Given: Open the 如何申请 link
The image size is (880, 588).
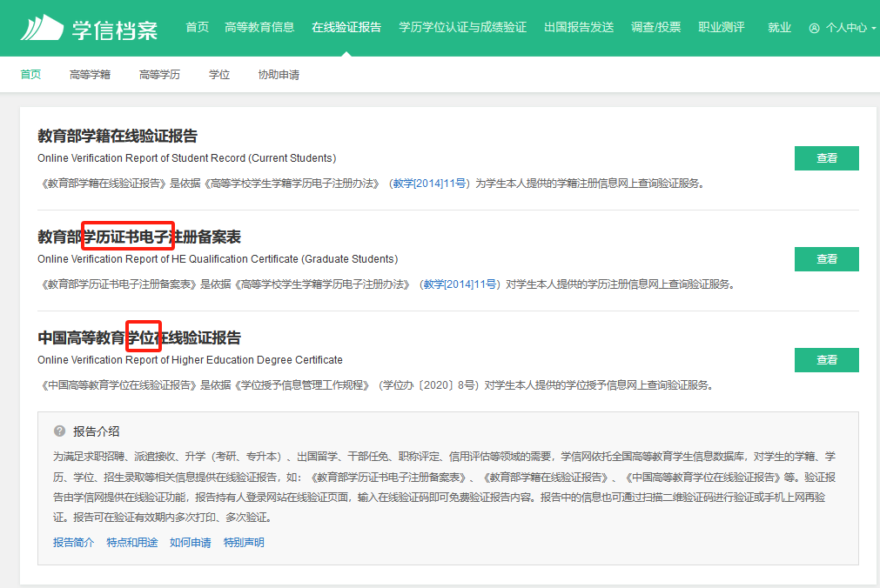Looking at the screenshot, I should [191, 543].
